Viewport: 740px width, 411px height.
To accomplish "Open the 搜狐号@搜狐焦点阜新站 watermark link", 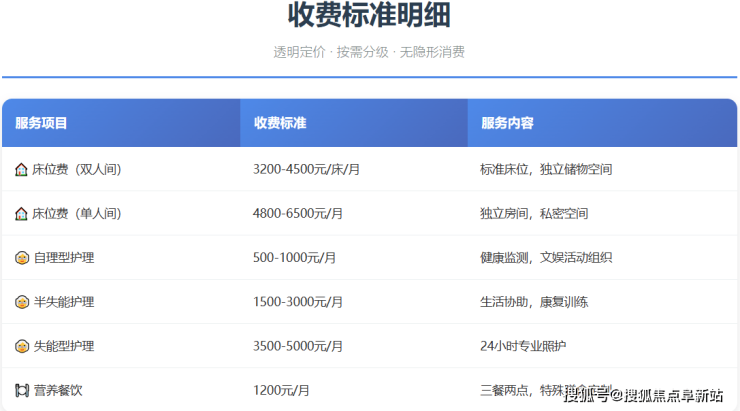I will click(x=643, y=396).
